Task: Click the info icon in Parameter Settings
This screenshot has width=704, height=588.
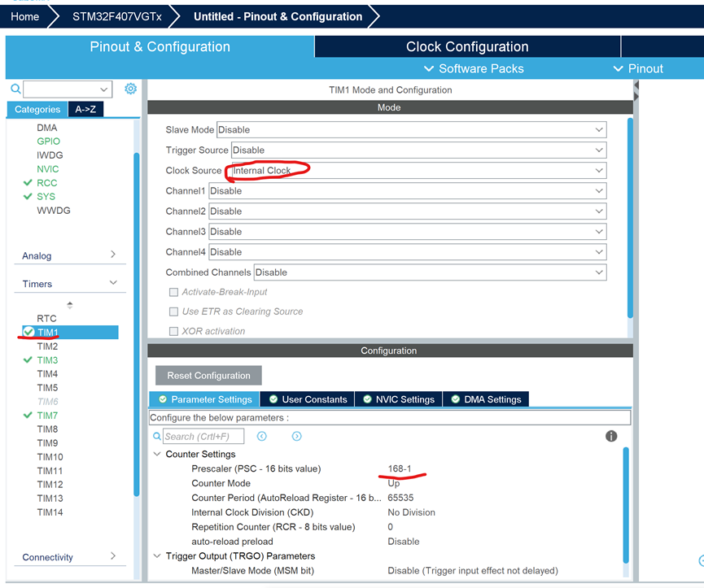Action: coord(611,436)
